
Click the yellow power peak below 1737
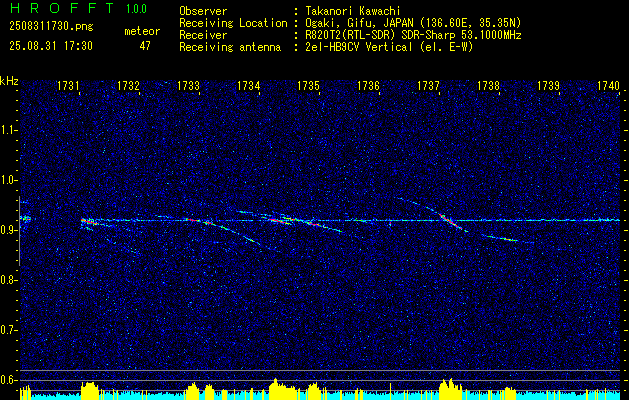tap(450, 388)
